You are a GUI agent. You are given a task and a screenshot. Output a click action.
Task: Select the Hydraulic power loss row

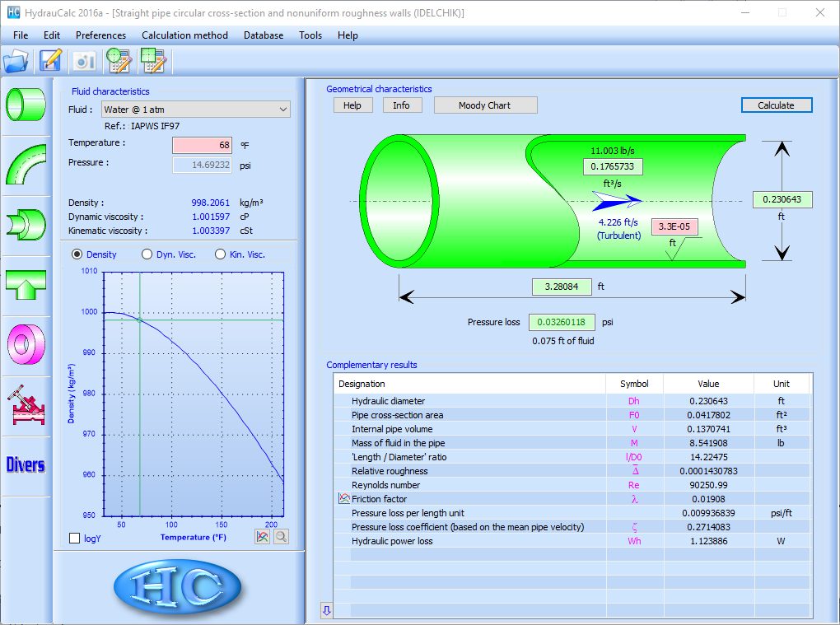(572, 541)
